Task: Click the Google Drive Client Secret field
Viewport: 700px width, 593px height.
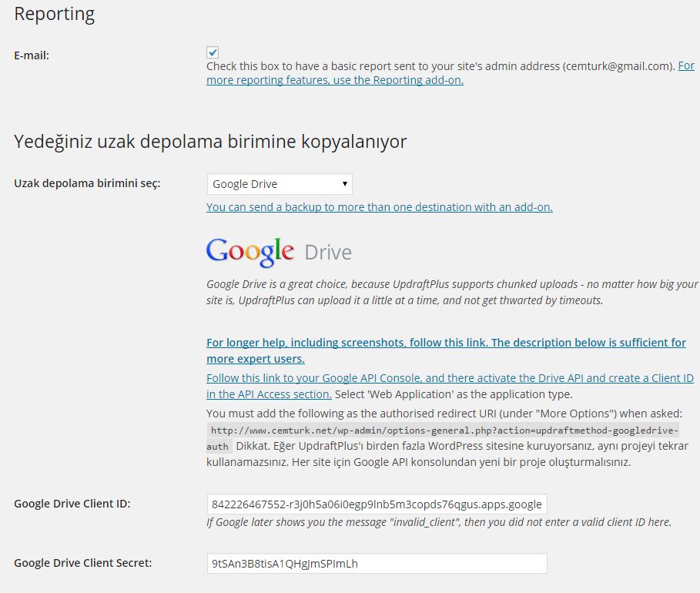Action: (377, 564)
